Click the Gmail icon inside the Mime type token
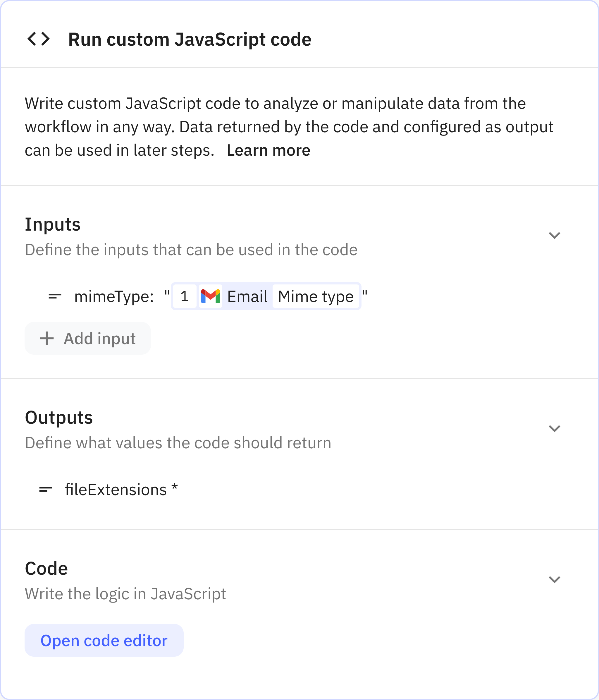The height and width of the screenshot is (700, 599). (x=210, y=296)
